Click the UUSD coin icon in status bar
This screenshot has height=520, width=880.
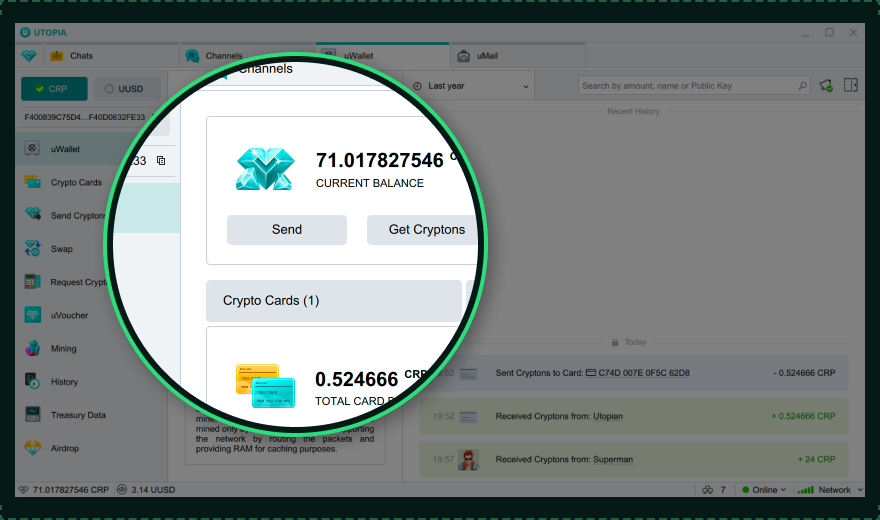click(x=122, y=490)
